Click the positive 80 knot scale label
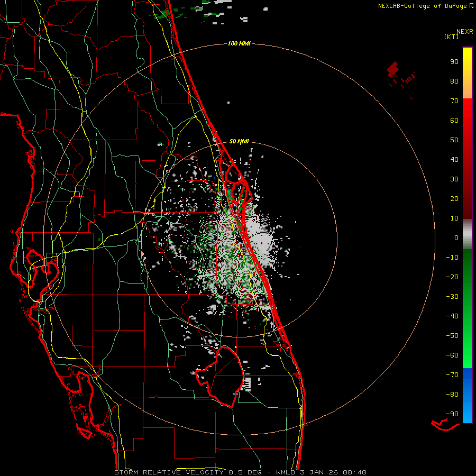 (x=454, y=81)
